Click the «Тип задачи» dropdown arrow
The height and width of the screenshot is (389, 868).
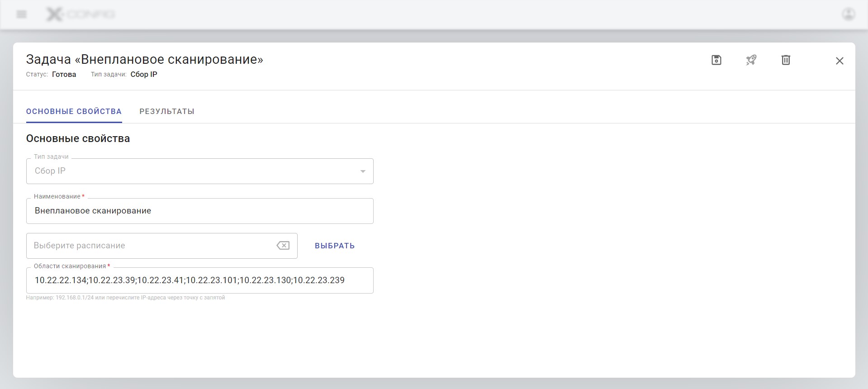363,171
